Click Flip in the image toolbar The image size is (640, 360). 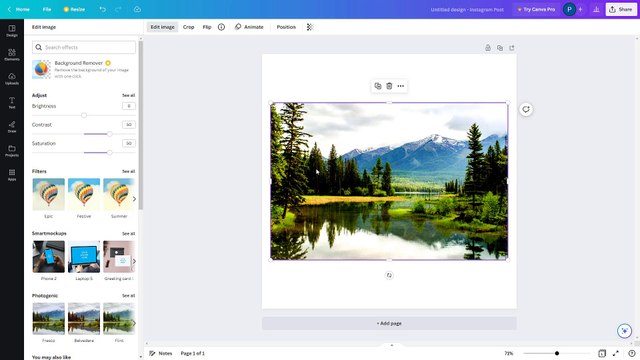coord(207,27)
